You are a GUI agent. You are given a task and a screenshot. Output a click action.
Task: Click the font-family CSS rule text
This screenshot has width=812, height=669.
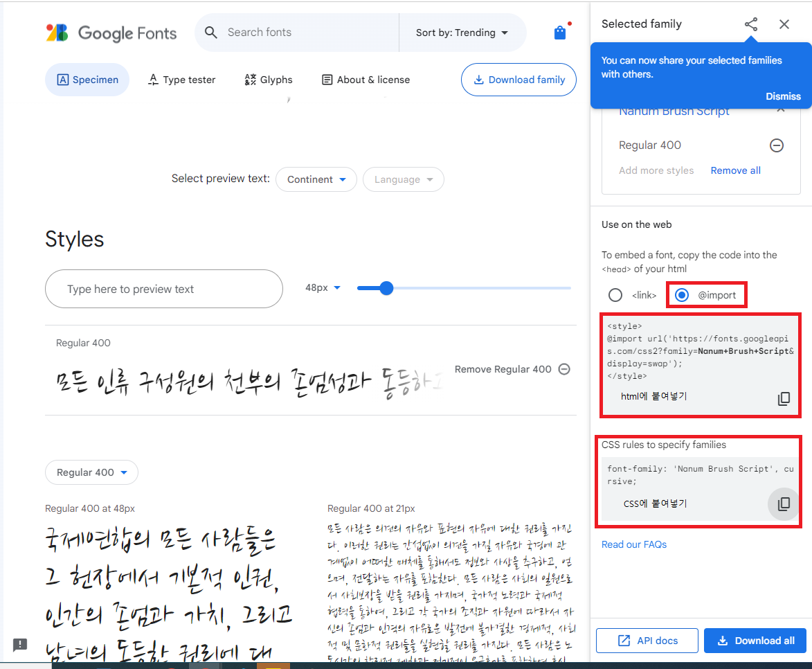[700, 474]
